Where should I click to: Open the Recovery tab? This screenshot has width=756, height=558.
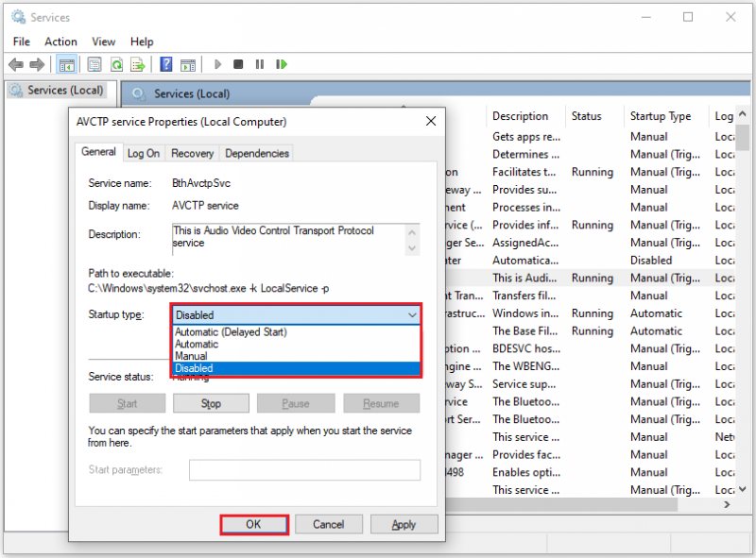[x=193, y=153]
